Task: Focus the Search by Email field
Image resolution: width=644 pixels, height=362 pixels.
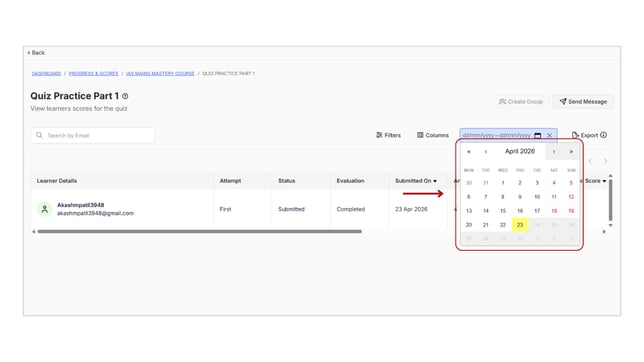Action: coord(93,135)
